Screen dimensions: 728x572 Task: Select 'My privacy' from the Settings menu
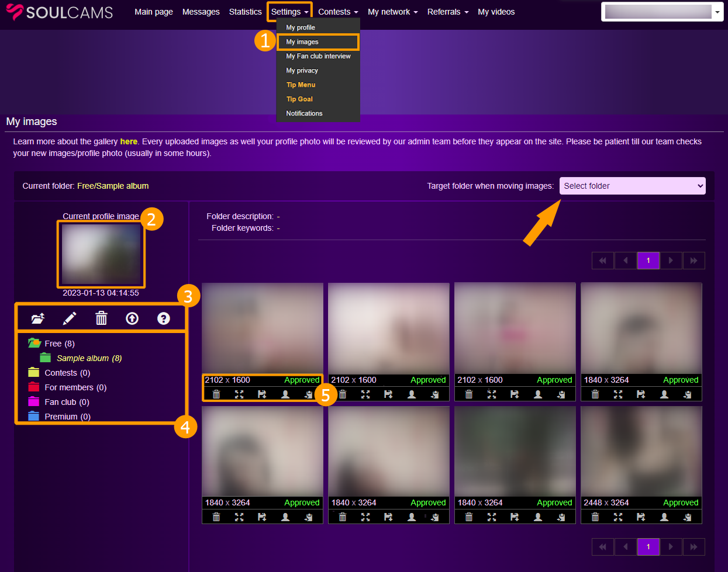tap(302, 71)
